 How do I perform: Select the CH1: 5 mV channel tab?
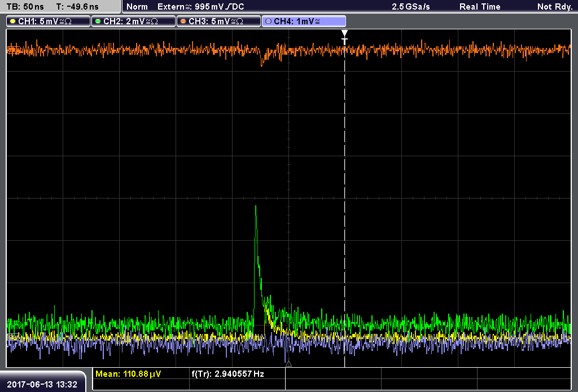tap(49, 21)
